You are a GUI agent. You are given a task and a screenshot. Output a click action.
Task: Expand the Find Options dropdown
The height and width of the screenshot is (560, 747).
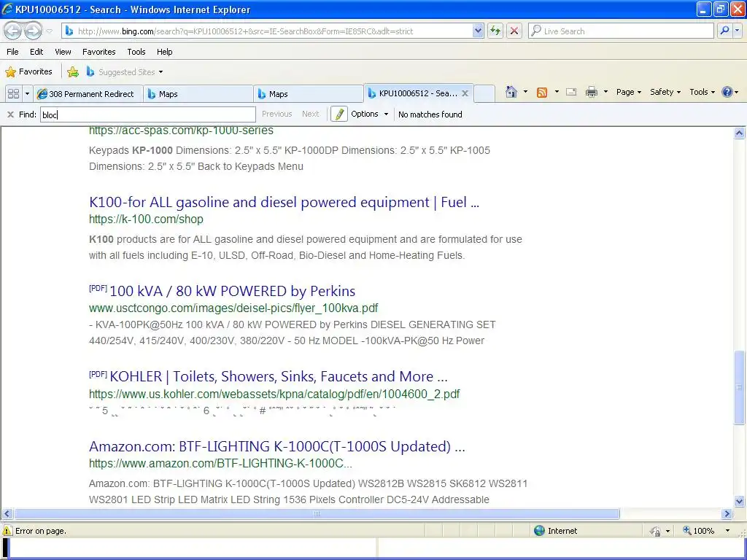point(386,114)
